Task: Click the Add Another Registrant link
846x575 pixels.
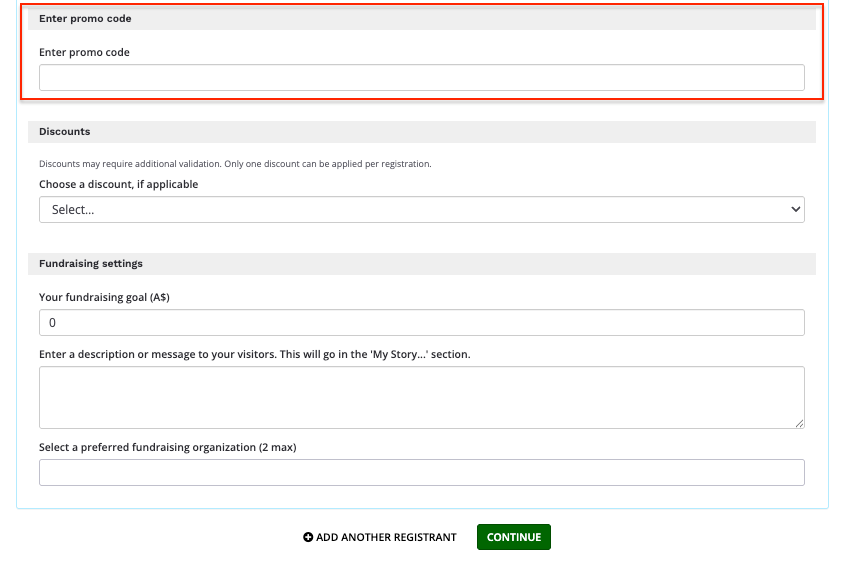Action: pyautogui.click(x=385, y=537)
